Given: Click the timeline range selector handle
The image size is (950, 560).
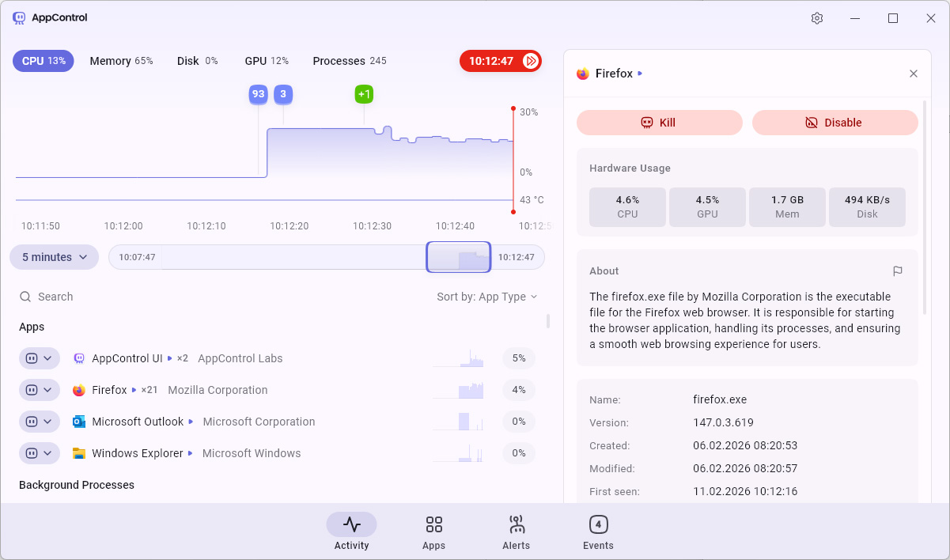Looking at the screenshot, I should coord(459,257).
